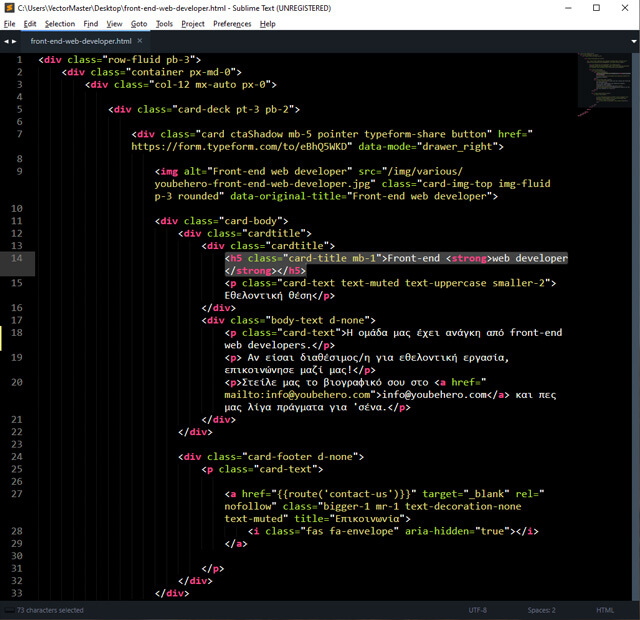Click '73 characters selected' status text
The image size is (640, 620).
click(x=50, y=610)
